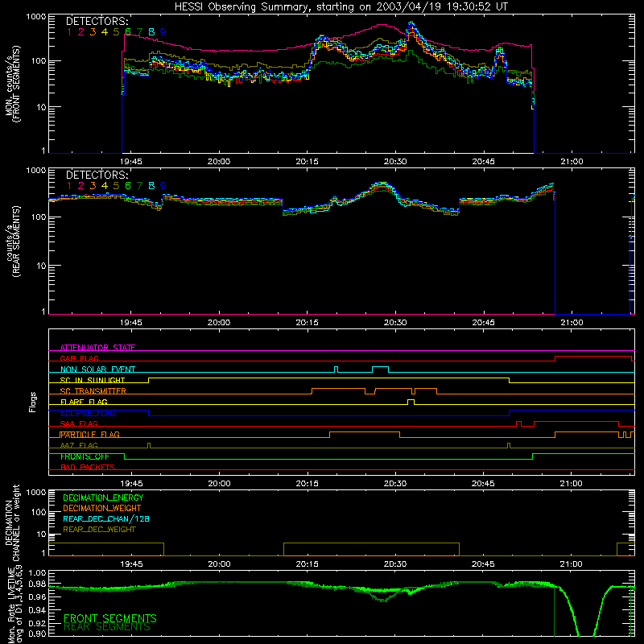Screen dimensions: 644x644
Task: Select blue detector 9 in front segments legend
Action: tap(163, 32)
